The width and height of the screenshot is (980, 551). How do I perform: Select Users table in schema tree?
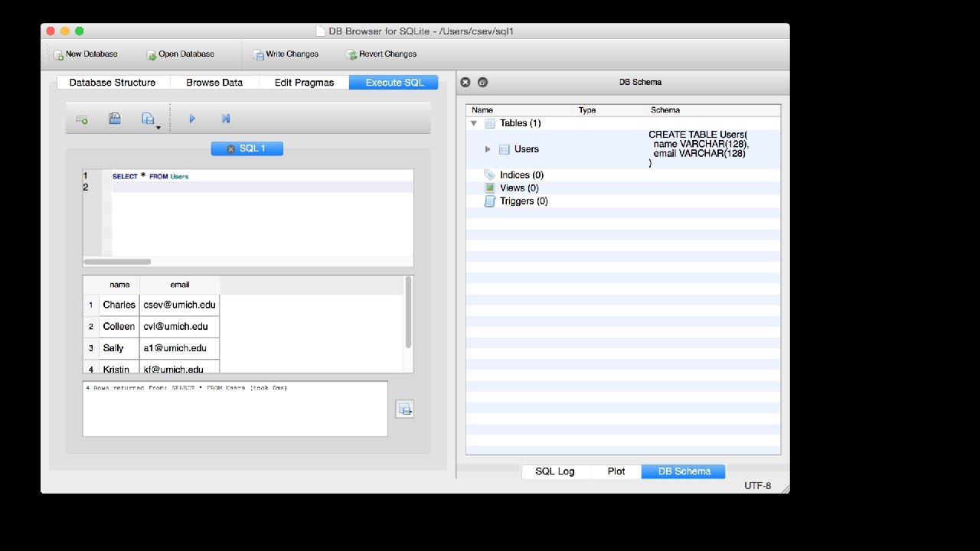pyautogui.click(x=527, y=149)
